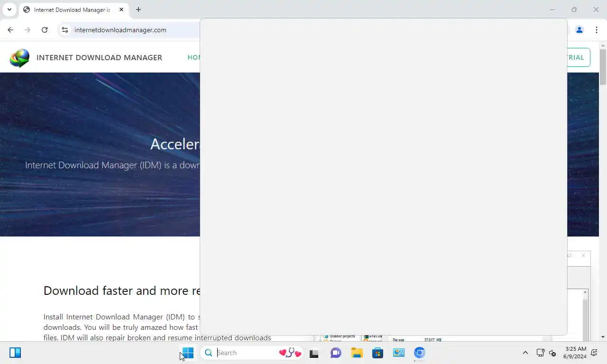Go back in Chrome
The image size is (607, 364).
coord(10,30)
